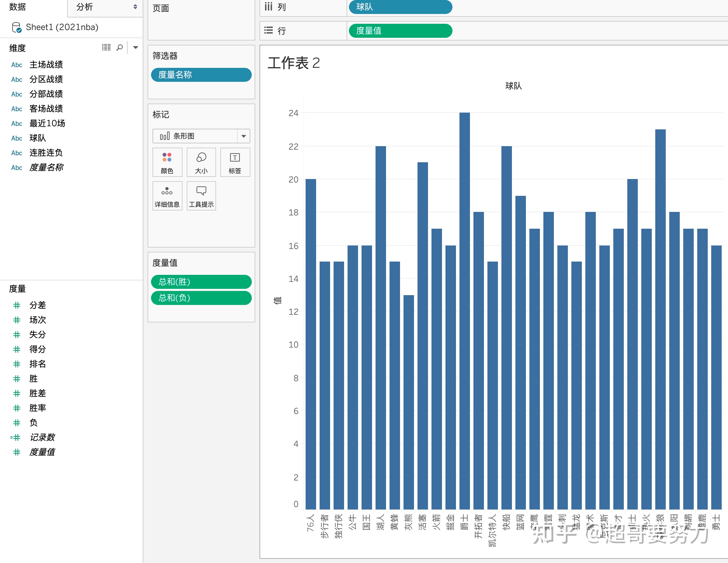Viewport: 728px width, 563px height.
Task: Click the Abc type icon beside 球队
Action: 17,138
